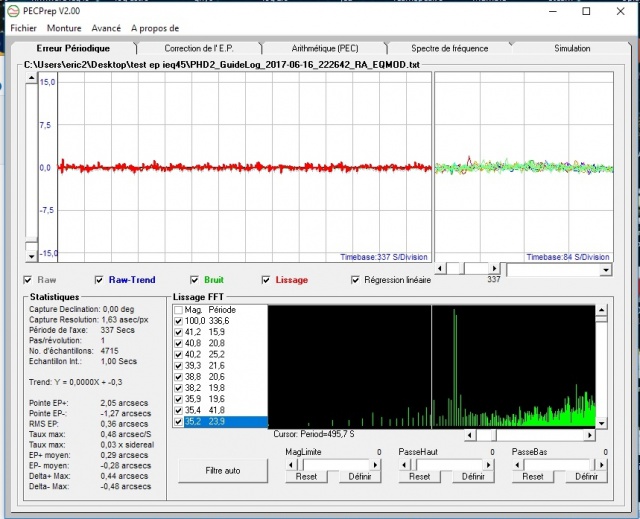
Task: Maximize the PECPrep window
Action: coord(586,11)
